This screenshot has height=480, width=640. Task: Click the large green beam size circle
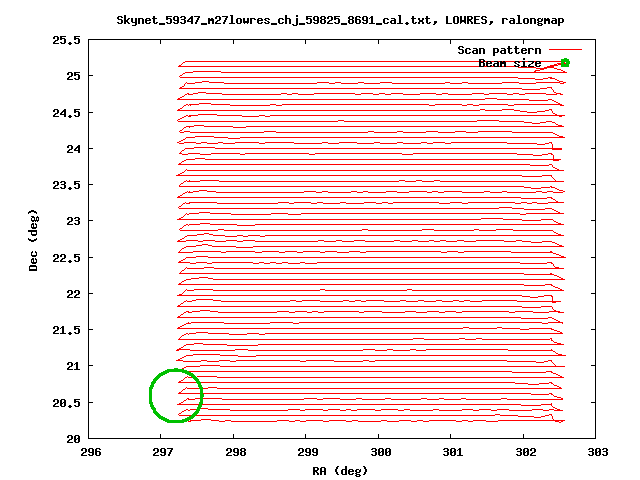(x=176, y=396)
